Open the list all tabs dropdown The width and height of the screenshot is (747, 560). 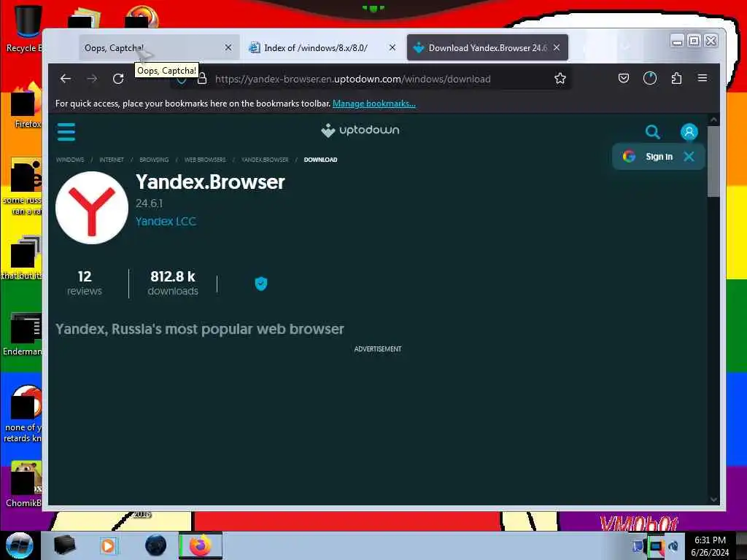[x=625, y=47]
